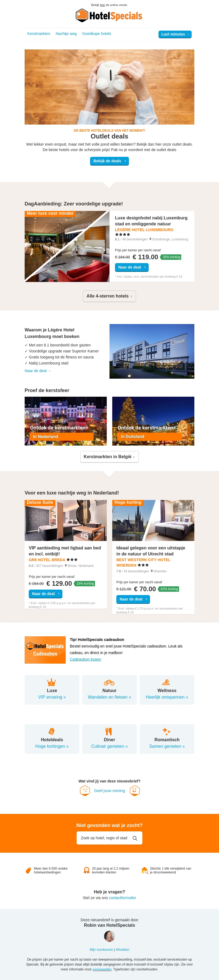Click the magnifier icon in search box
The height and width of the screenshot is (980, 219).
(x=135, y=838)
